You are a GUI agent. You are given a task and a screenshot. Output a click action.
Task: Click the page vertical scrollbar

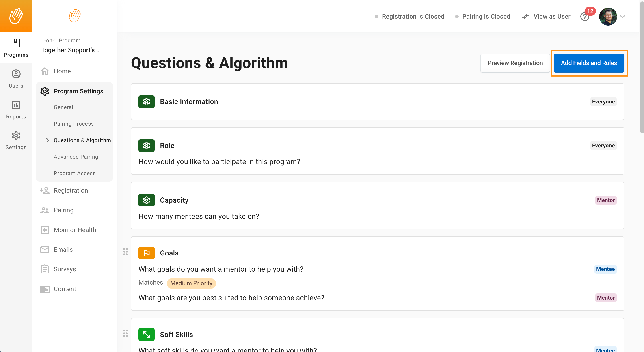pyautogui.click(x=642, y=67)
